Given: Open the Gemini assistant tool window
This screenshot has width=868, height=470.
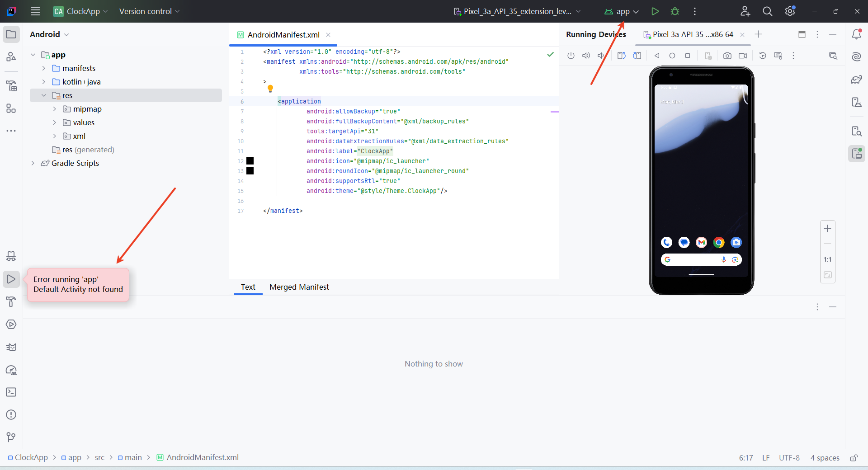Looking at the screenshot, I should click(857, 56).
